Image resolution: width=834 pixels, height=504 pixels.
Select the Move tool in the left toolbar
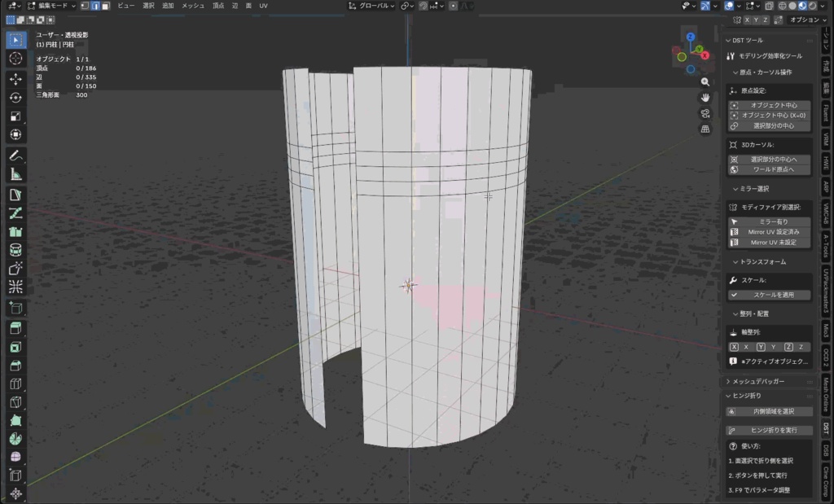(x=15, y=78)
